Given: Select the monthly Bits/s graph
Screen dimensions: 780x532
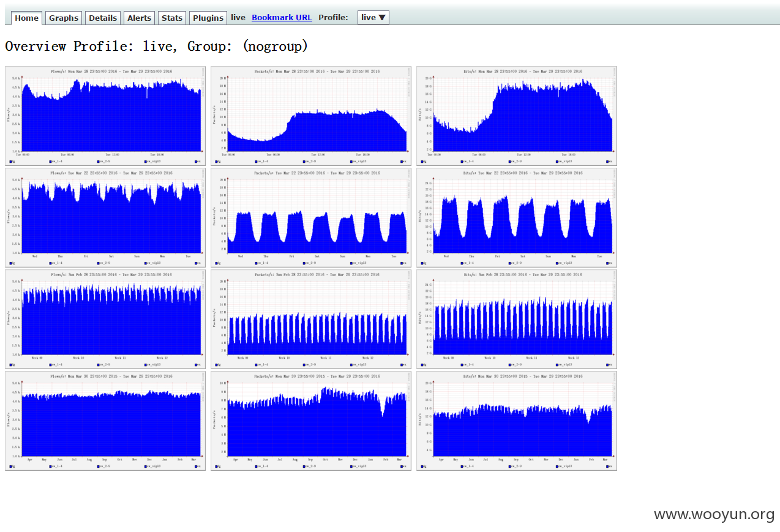Looking at the screenshot, I should click(x=517, y=319).
